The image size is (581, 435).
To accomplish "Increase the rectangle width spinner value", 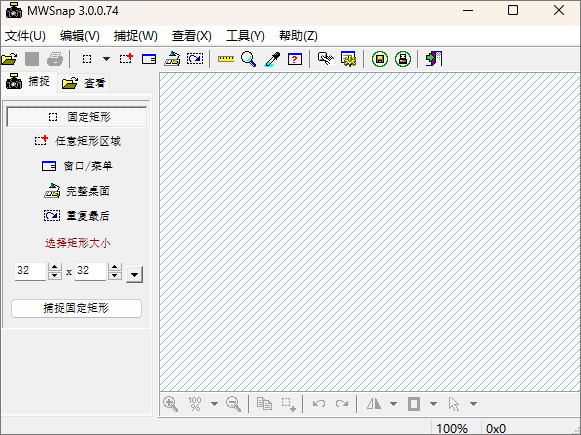I will (55, 267).
